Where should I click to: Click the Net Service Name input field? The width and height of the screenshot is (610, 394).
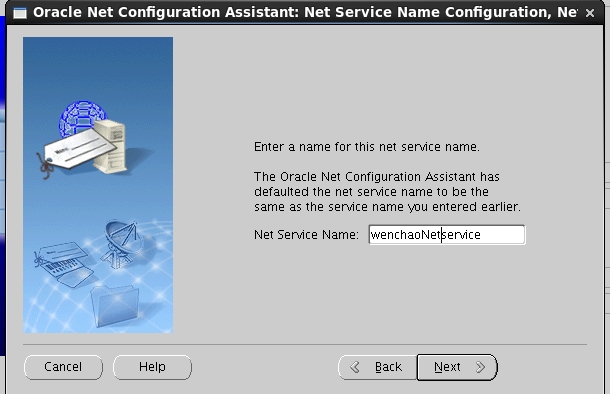point(447,235)
